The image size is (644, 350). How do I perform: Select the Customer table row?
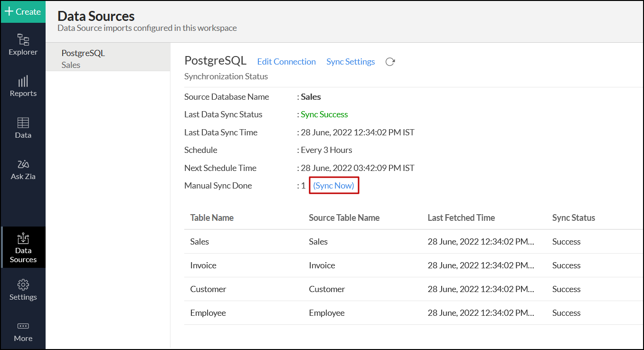pyautogui.click(x=208, y=289)
